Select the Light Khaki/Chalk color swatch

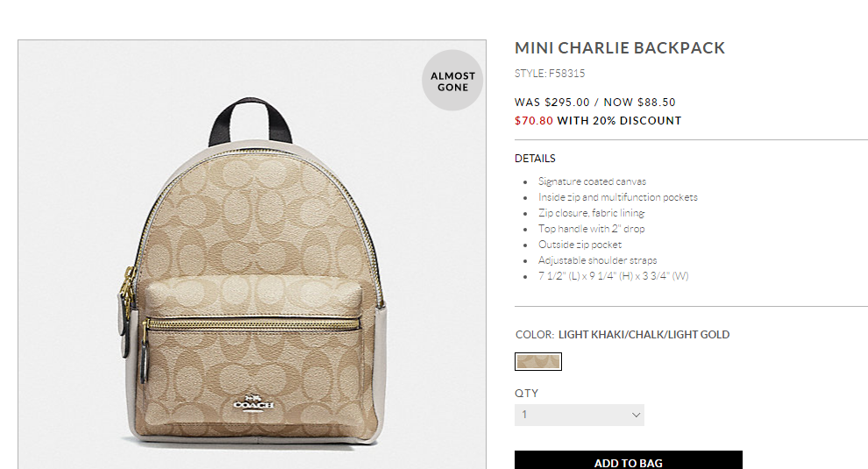pyautogui.click(x=538, y=361)
